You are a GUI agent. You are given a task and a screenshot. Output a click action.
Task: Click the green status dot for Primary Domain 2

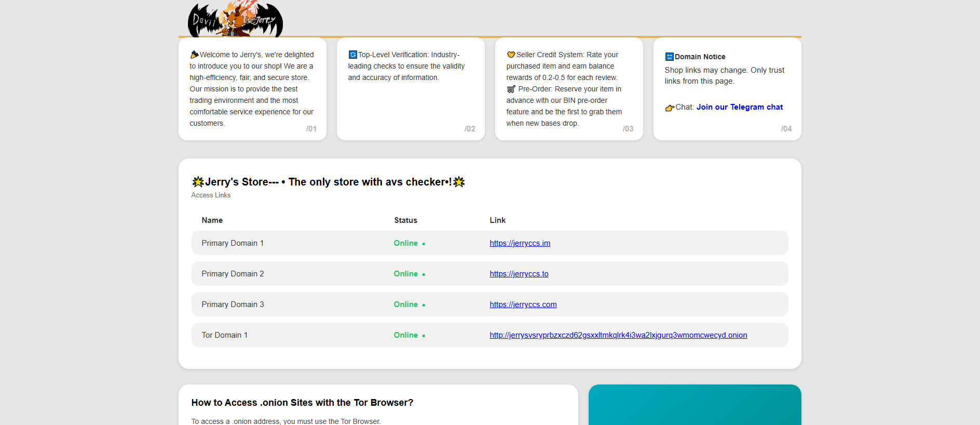point(424,274)
